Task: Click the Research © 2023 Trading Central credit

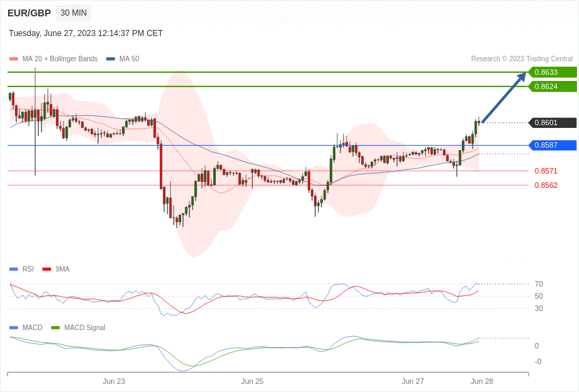Action: [522, 59]
